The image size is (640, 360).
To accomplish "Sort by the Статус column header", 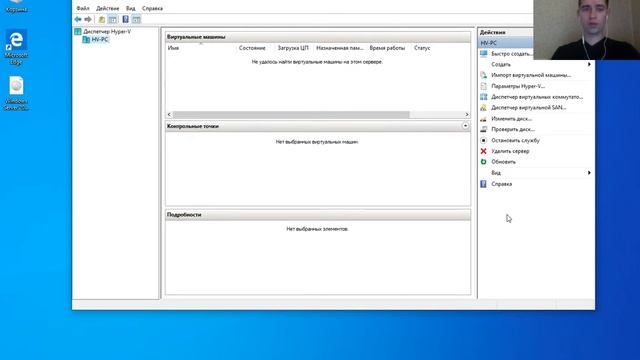I will 422,48.
